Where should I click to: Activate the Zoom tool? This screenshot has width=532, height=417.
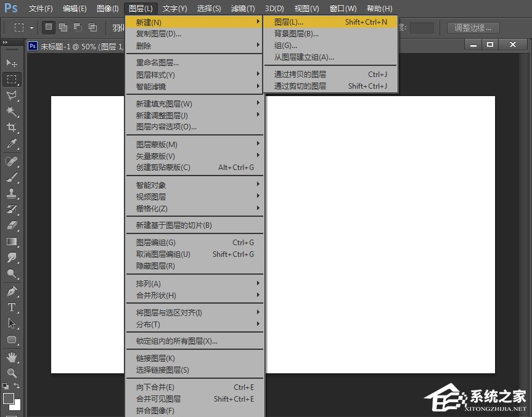pos(11,373)
